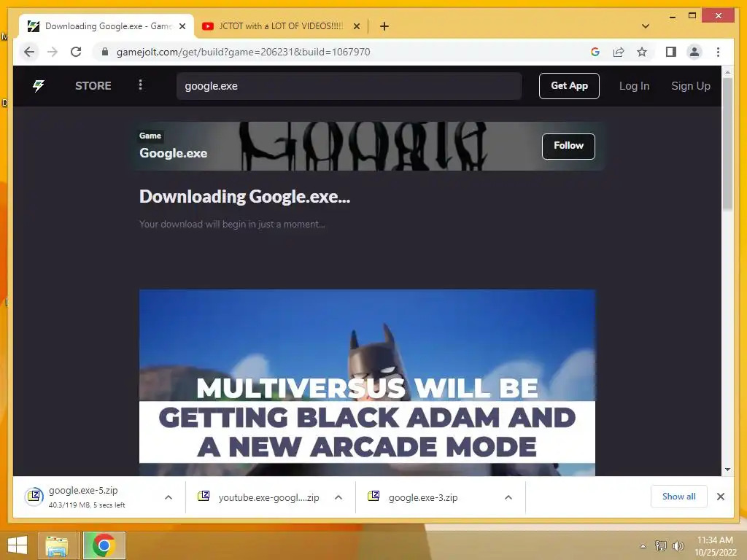Viewport: 747px width, 560px height.
Task: Open the volume speaker tray icon
Action: (x=678, y=545)
